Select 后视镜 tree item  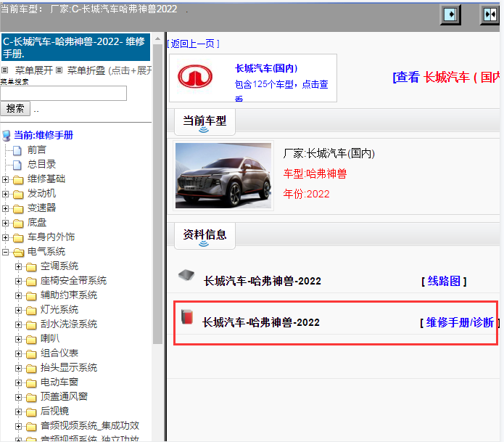click(54, 412)
